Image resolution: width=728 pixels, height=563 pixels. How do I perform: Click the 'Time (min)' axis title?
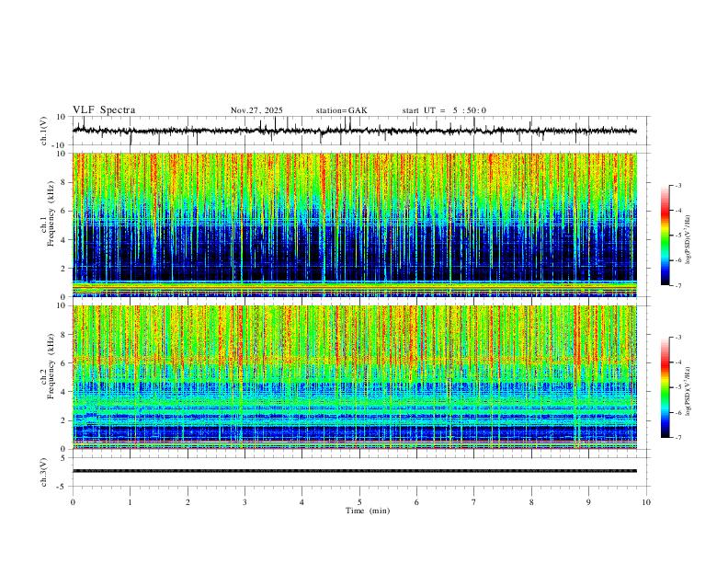[368, 511]
